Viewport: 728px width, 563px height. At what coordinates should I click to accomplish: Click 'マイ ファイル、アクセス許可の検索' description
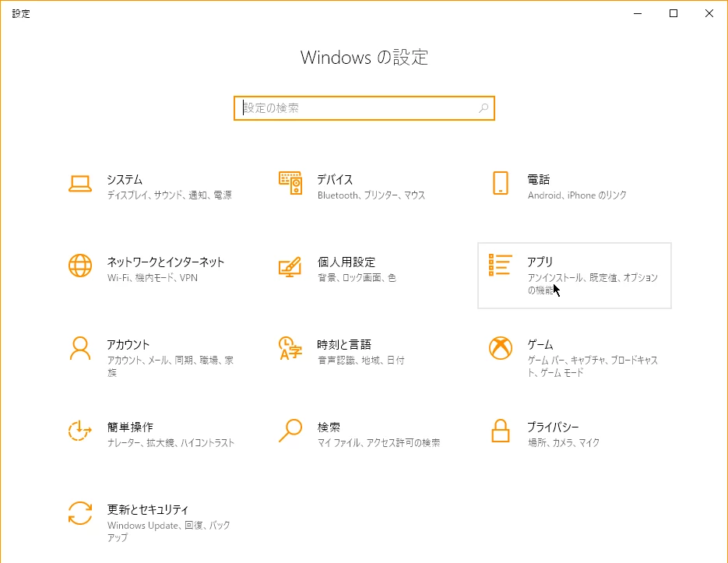(x=378, y=442)
